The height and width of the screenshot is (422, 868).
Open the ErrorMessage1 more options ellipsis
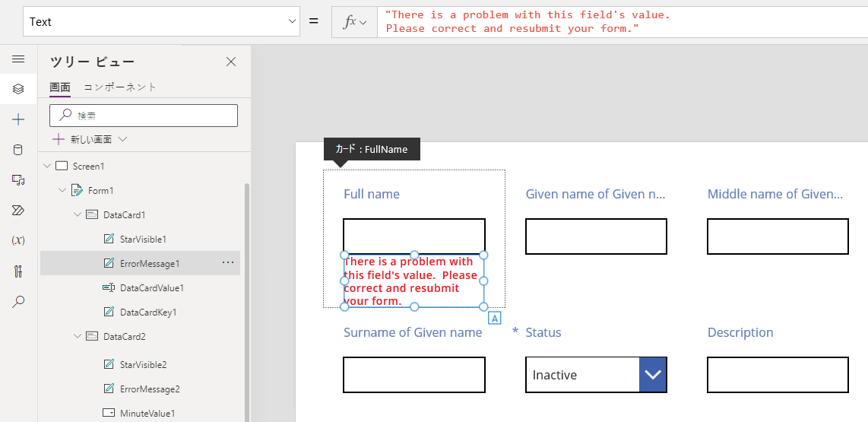tap(227, 263)
